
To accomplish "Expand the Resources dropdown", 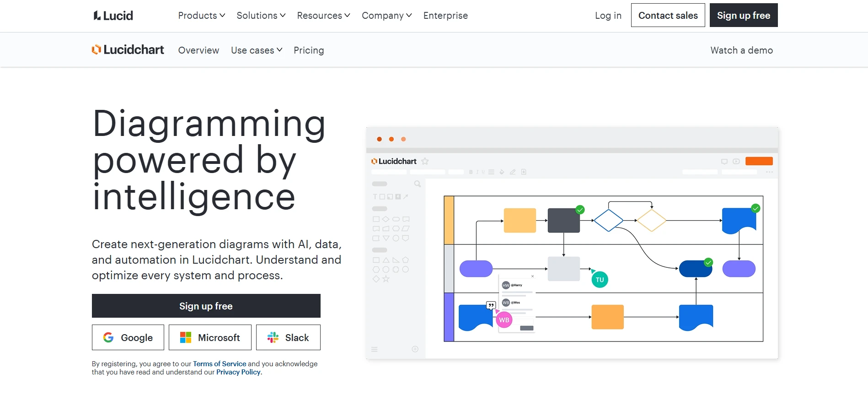I will 324,16.
